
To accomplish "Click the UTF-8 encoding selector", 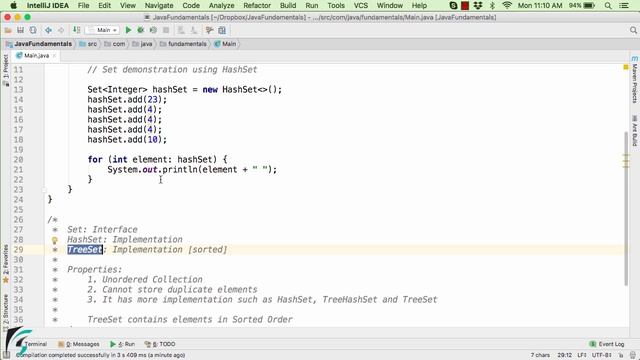I will click(x=601, y=355).
